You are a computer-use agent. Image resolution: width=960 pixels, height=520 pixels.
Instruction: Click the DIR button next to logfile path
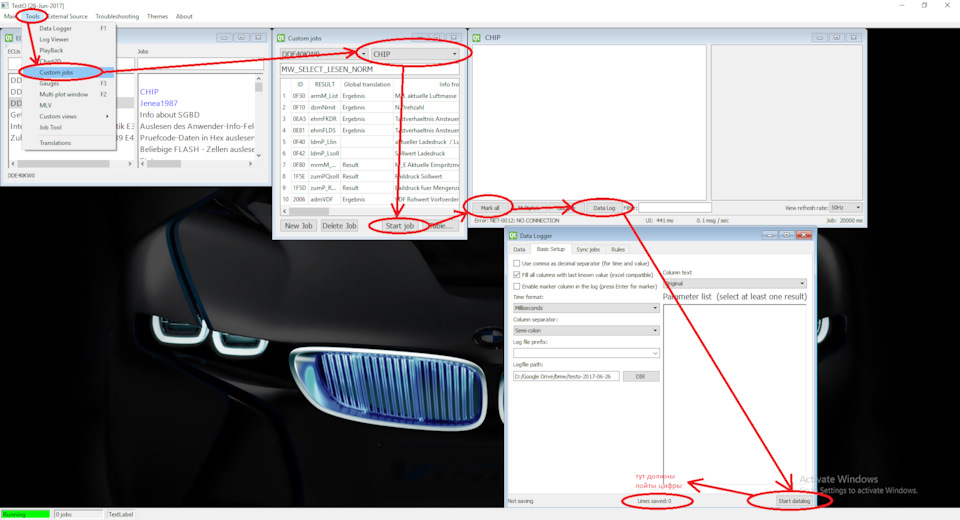point(641,376)
